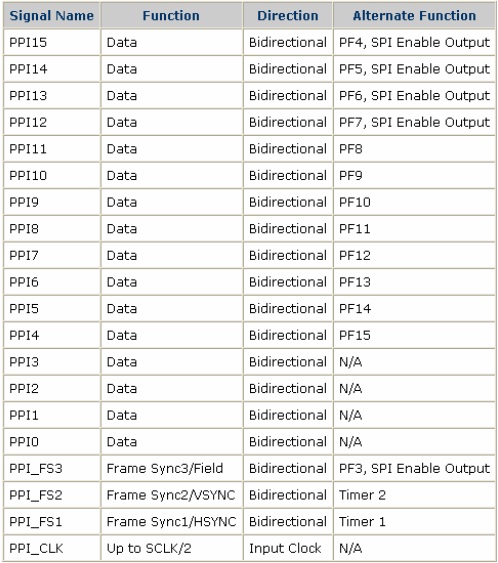Viewport: 498px width, 563px height.
Task: Click the PF8 alternate function cell
Action: (x=414, y=149)
